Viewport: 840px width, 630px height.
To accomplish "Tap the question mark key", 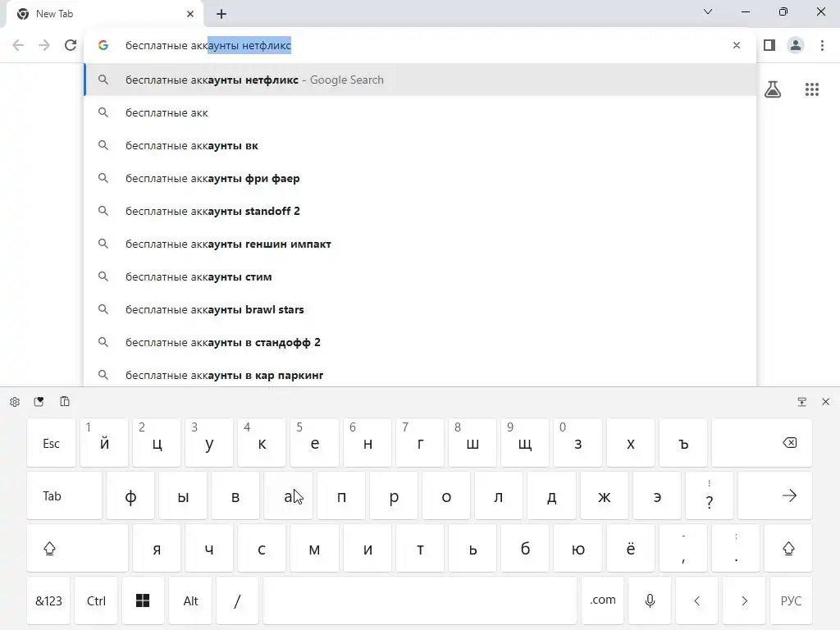I will 710,496.
